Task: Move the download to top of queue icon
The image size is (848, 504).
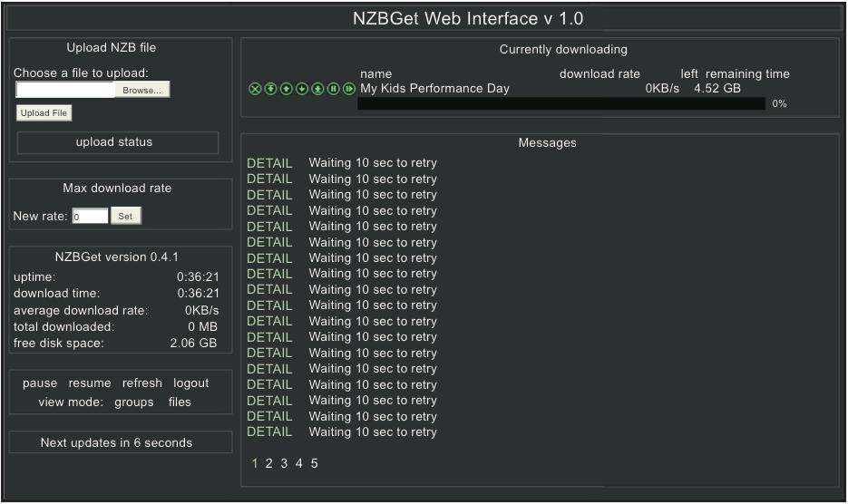Action: coord(270,89)
